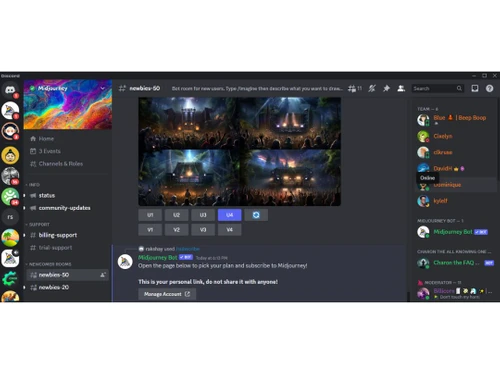Open Charon the FAQ bot profile
This screenshot has width=500, height=375.
(456, 263)
